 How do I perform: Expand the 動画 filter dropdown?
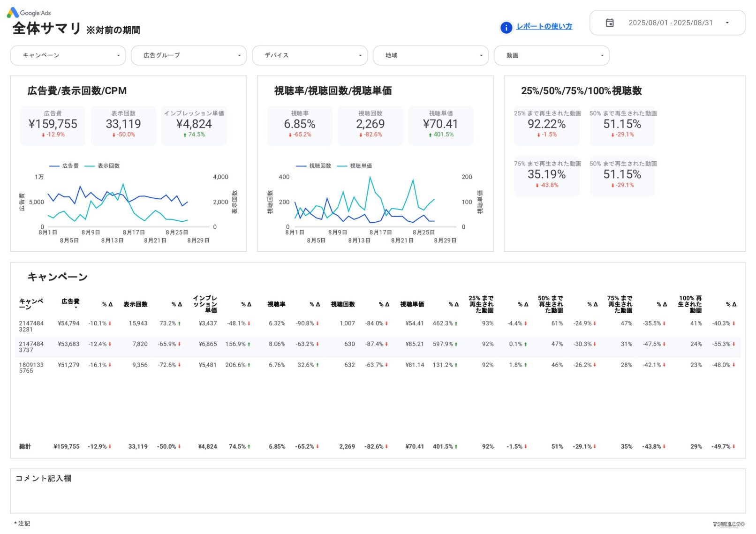(x=552, y=55)
